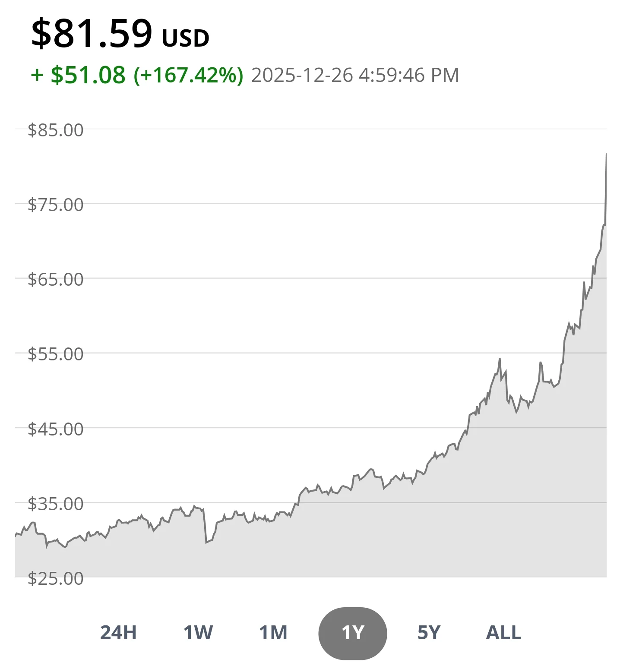Click the $35.00 y-axis label
The width and height of the screenshot is (620, 672).
pos(55,504)
